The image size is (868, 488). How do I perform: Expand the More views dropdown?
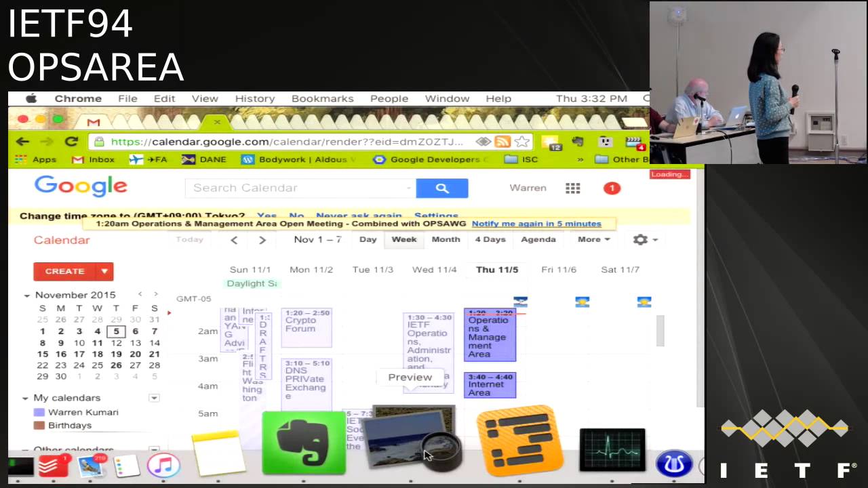[593, 239]
